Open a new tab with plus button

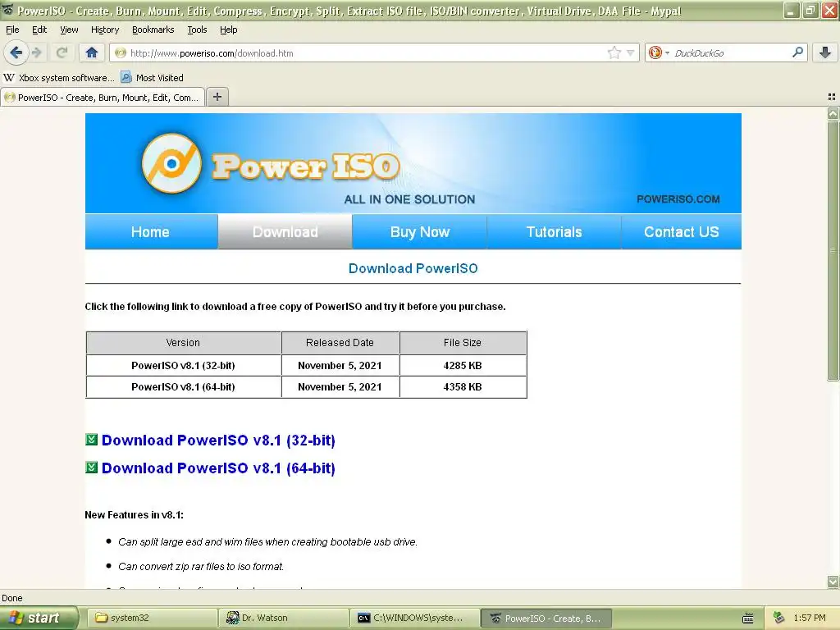click(x=217, y=97)
